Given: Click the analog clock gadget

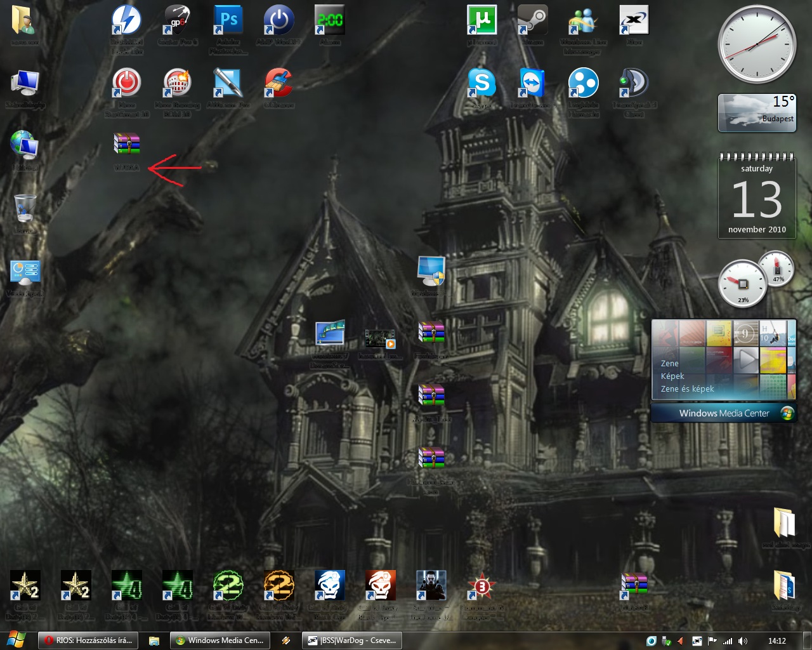Looking at the screenshot, I should 757,44.
